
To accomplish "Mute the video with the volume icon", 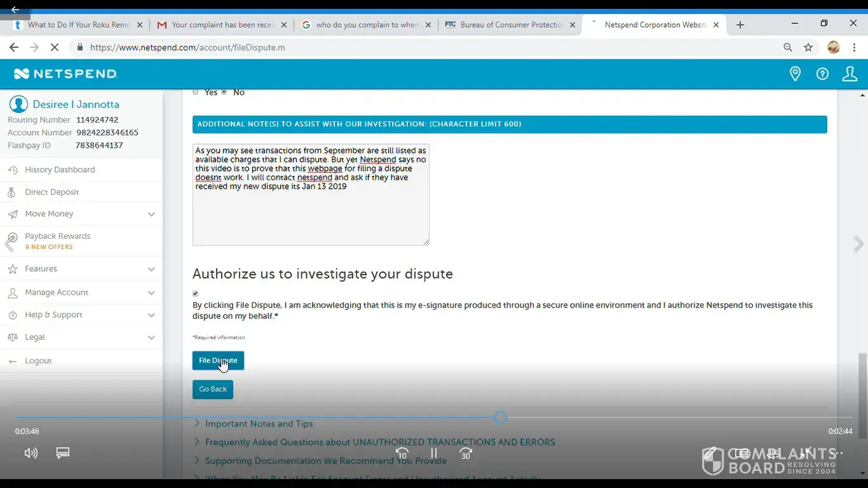I will click(31, 453).
